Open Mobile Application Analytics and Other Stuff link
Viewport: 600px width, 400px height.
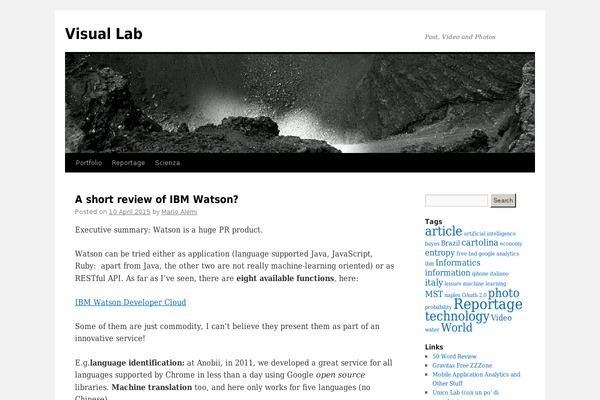tap(476, 379)
